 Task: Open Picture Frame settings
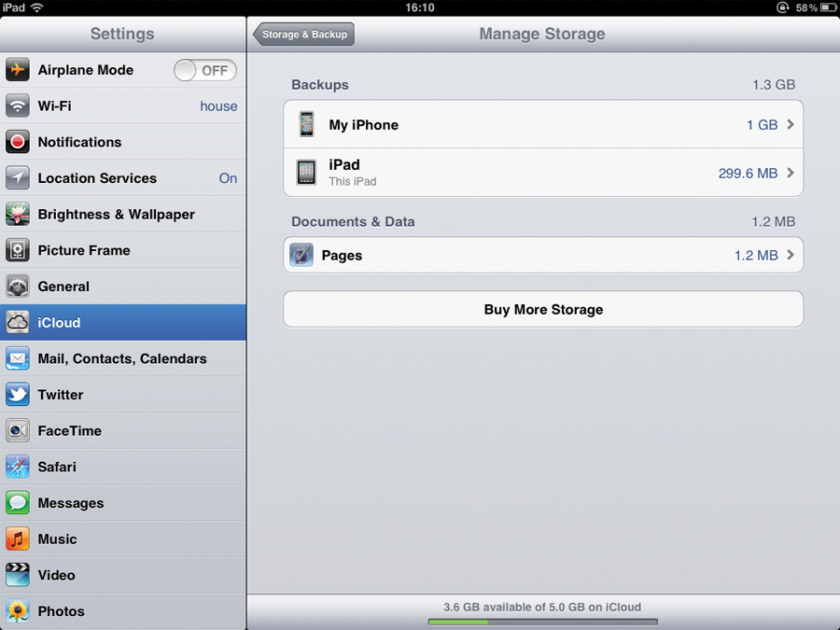point(123,250)
